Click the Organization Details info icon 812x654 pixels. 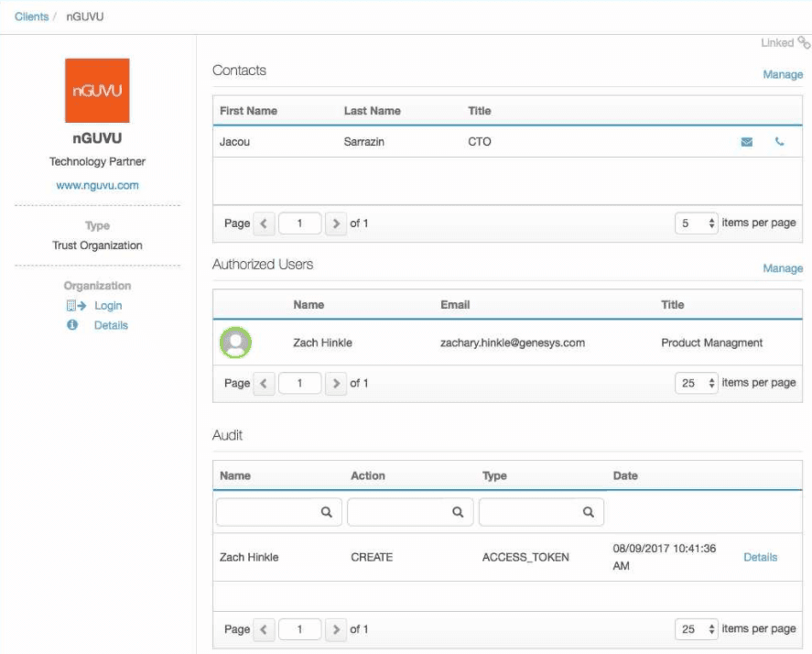(73, 325)
